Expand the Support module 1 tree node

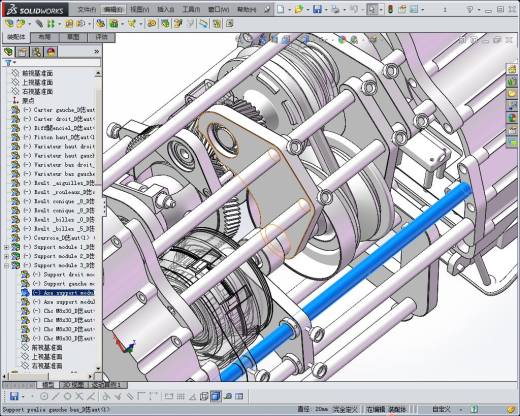6,247
